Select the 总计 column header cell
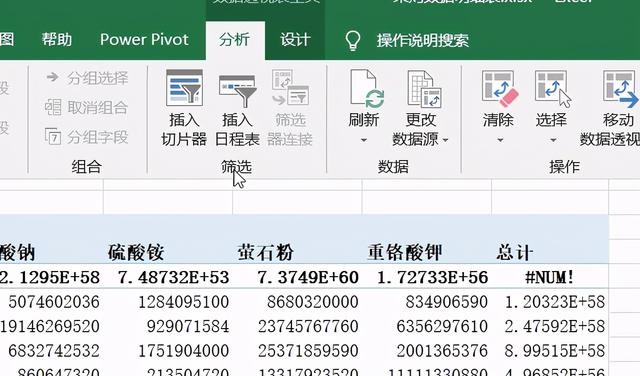Screen dimensions: 640x376 point(550,252)
